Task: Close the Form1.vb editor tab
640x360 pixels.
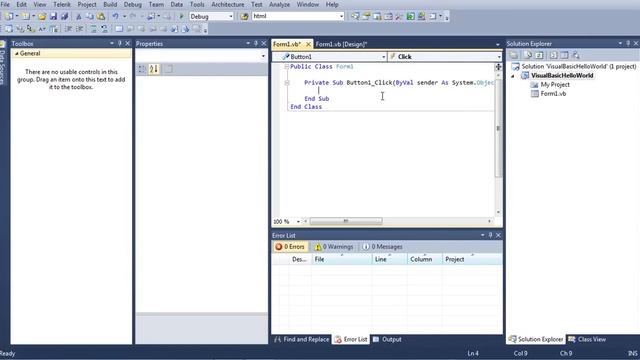Action: point(308,44)
